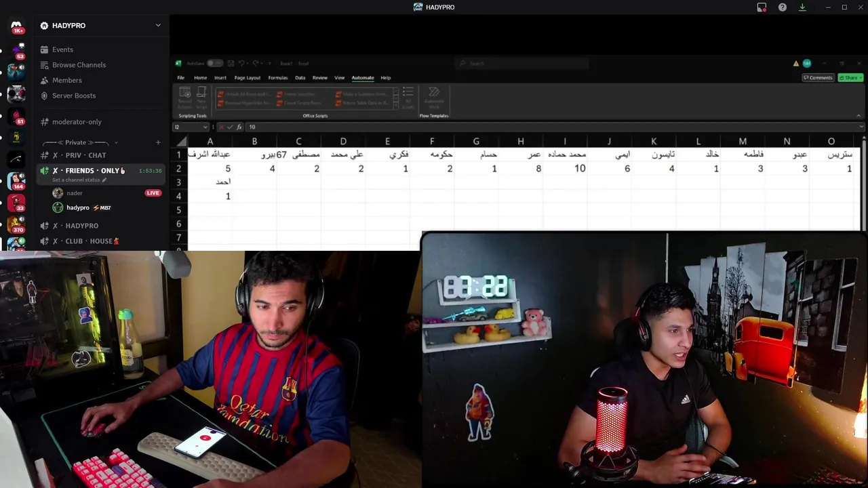This screenshot has width=868, height=488.
Task: Click the green Share button in Excel
Action: (850, 78)
